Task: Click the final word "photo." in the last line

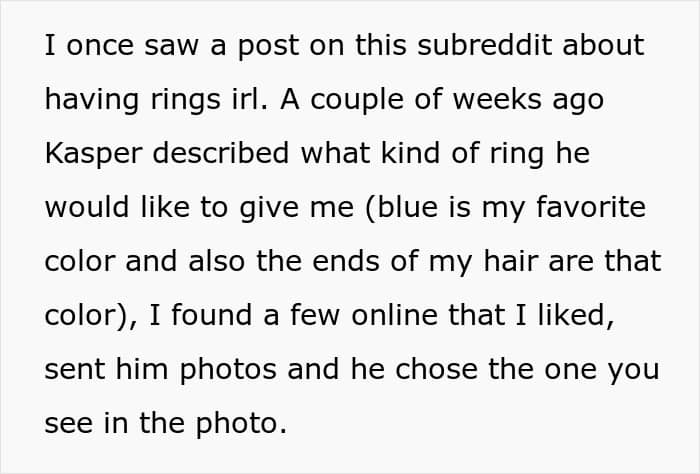Action: tap(241, 424)
